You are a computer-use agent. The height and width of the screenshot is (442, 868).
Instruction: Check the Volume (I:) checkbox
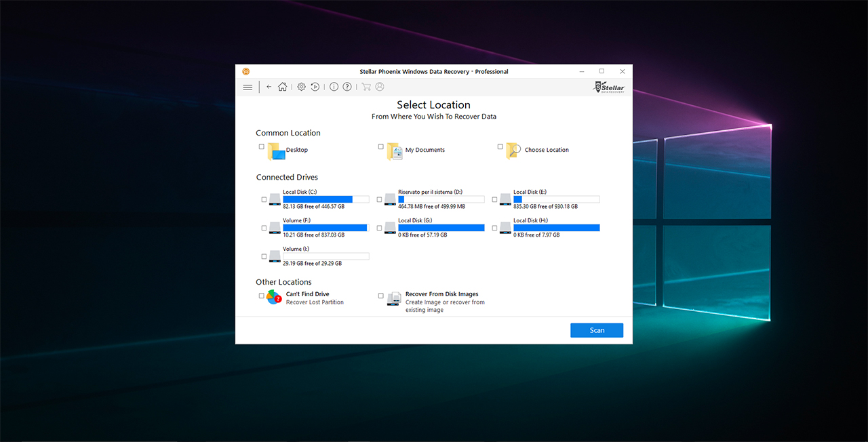click(264, 257)
